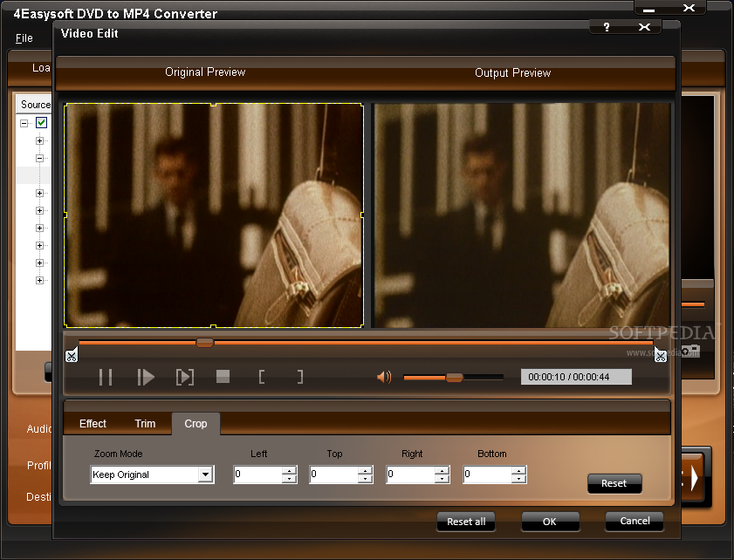Set trim start with left bracket icon

[262, 377]
